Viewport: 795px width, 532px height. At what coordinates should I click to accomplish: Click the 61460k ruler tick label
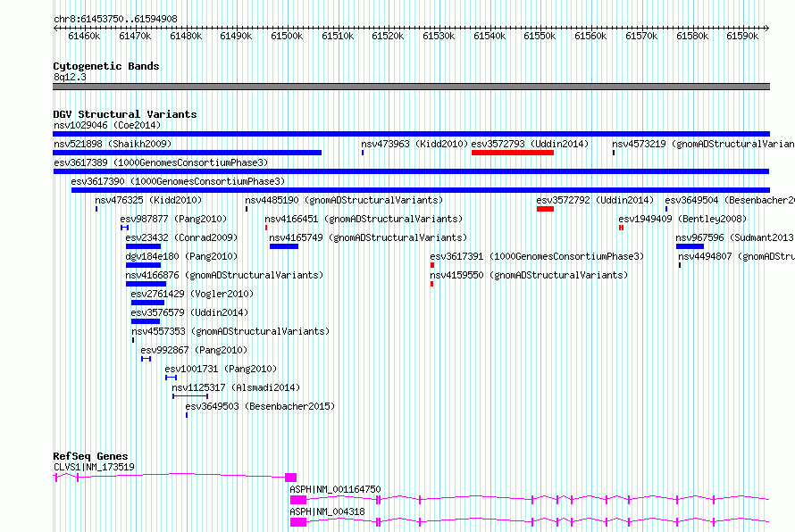(84, 36)
